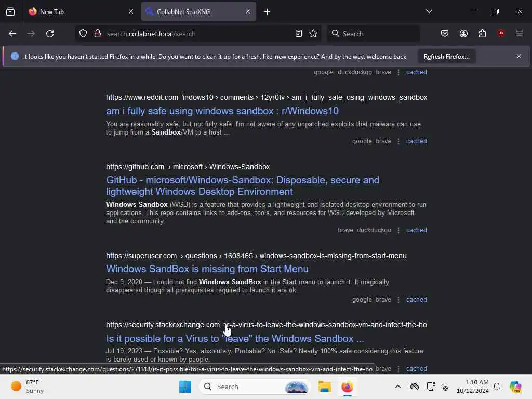View site connection security lock info

pyautogui.click(x=98, y=34)
